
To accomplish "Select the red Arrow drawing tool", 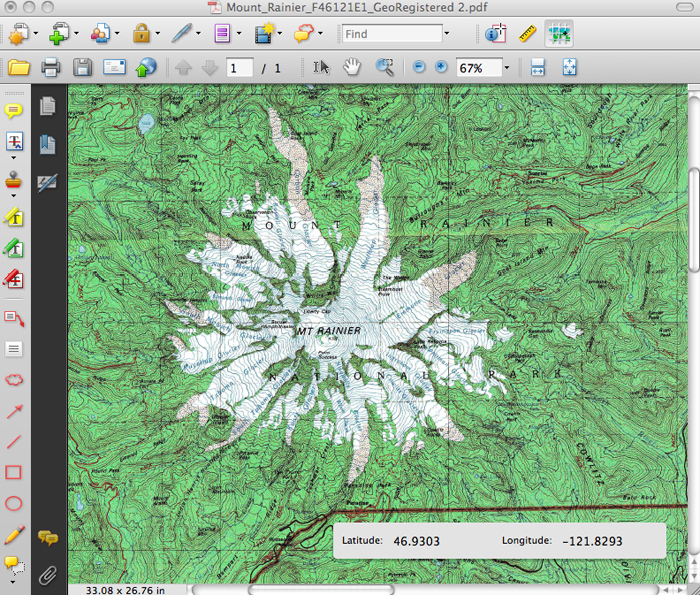I will (15, 411).
